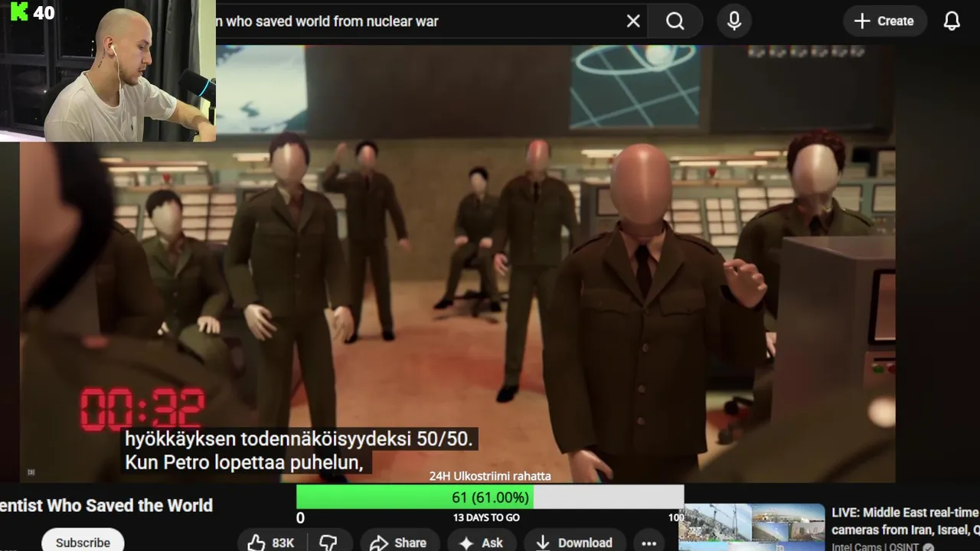Click the 24H Ulkostriimi donation progress bar
980x551 pixels.
[490, 497]
